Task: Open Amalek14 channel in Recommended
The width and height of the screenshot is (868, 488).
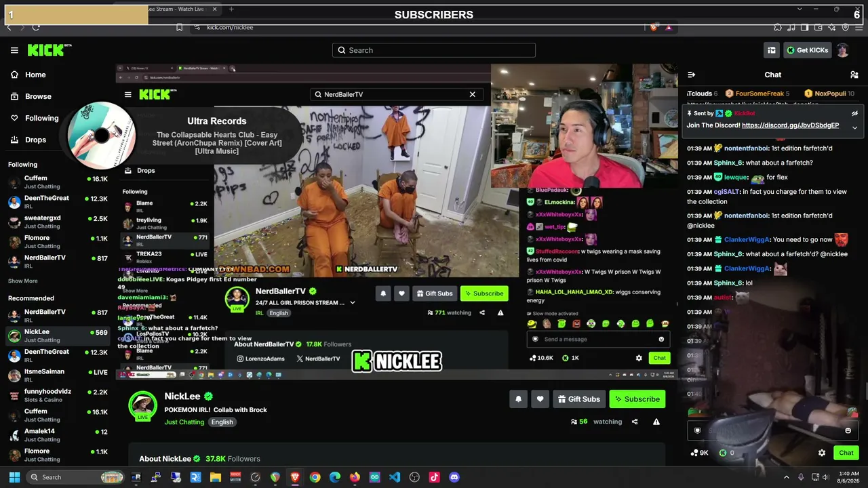Action: coord(58,435)
